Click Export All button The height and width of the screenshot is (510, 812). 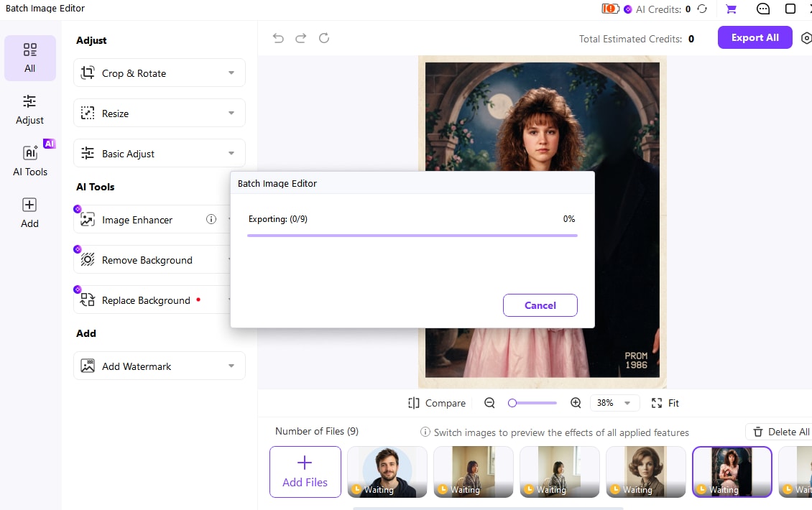[755, 38]
